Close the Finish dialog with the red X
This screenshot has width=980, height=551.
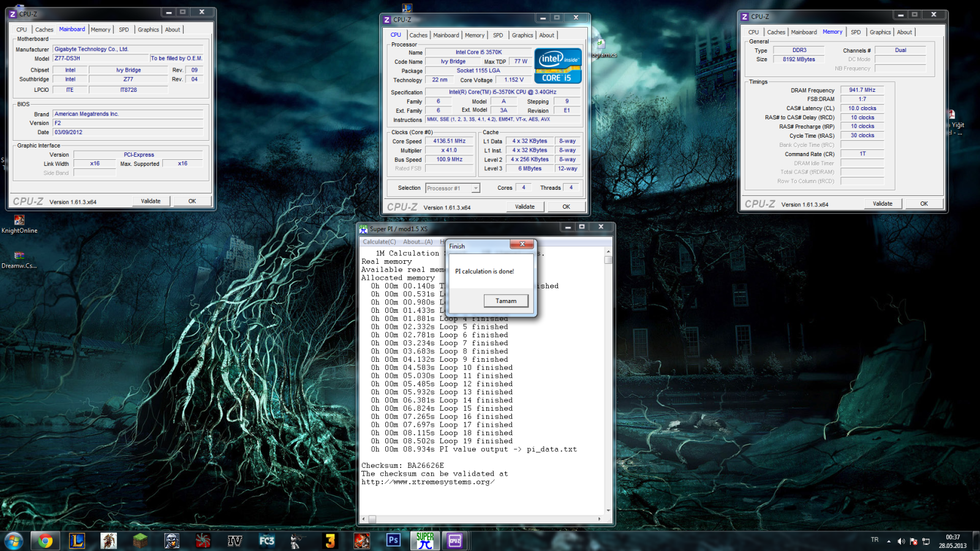click(x=522, y=244)
